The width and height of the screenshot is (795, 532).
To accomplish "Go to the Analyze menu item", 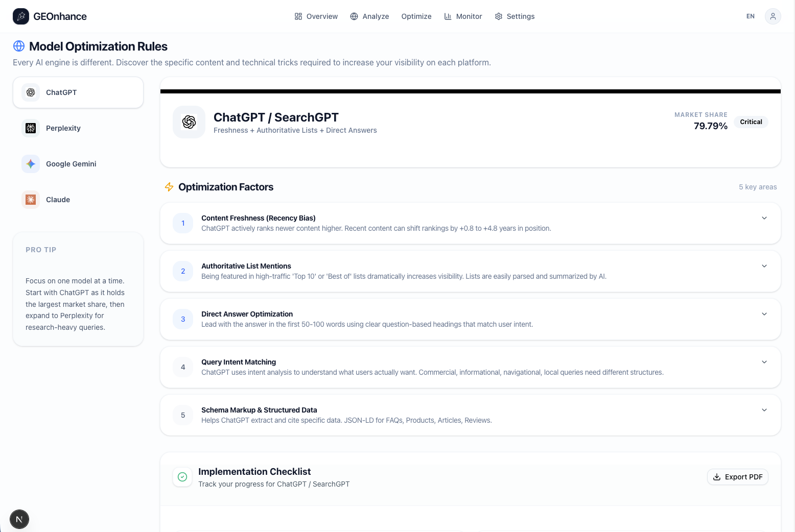I will coord(369,16).
